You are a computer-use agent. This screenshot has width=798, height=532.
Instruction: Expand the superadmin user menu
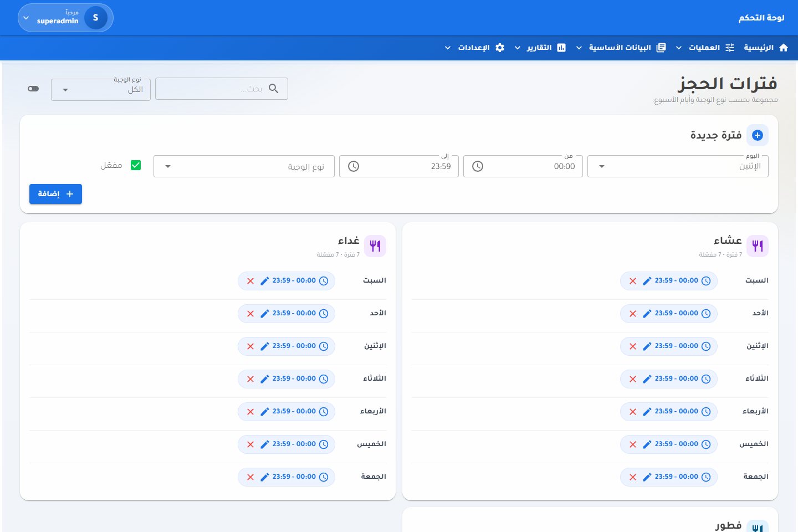pos(65,18)
